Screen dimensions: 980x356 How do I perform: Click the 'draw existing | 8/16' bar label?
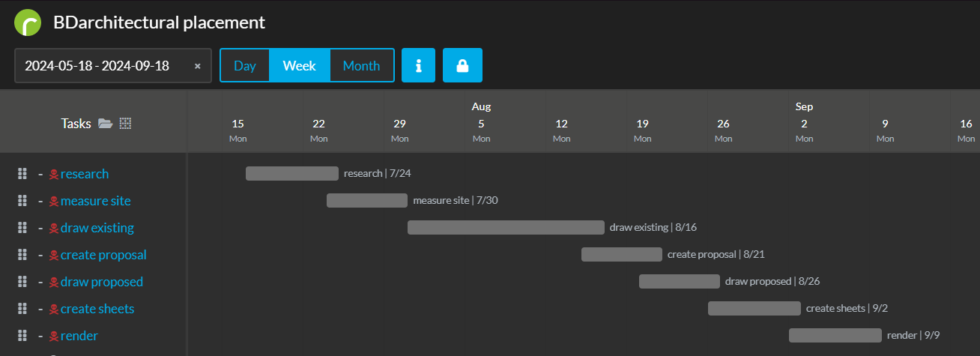(653, 228)
